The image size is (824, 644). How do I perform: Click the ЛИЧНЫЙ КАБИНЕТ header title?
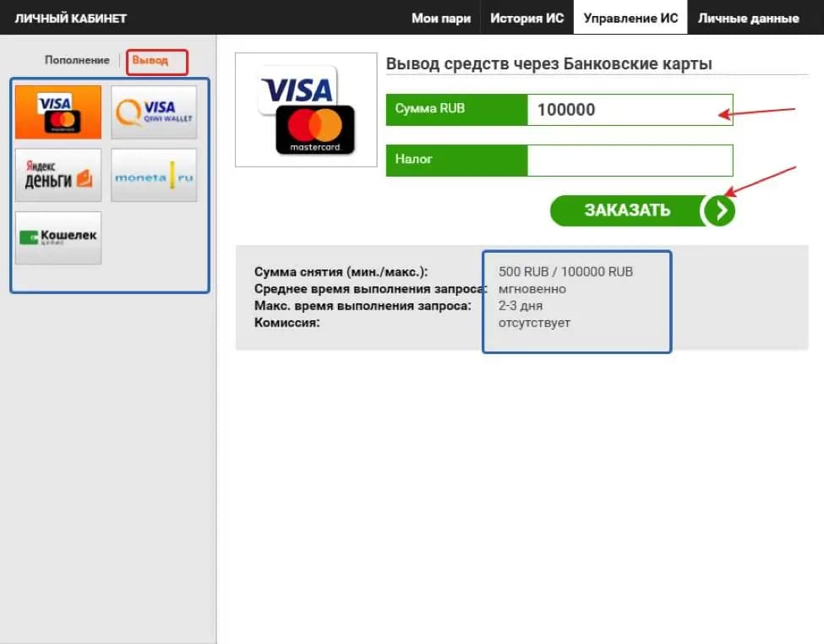(x=70, y=19)
